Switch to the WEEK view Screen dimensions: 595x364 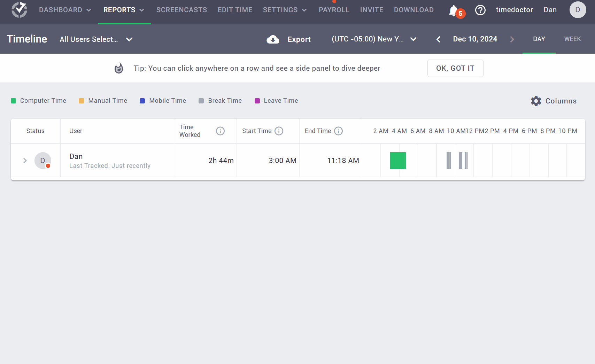click(572, 39)
